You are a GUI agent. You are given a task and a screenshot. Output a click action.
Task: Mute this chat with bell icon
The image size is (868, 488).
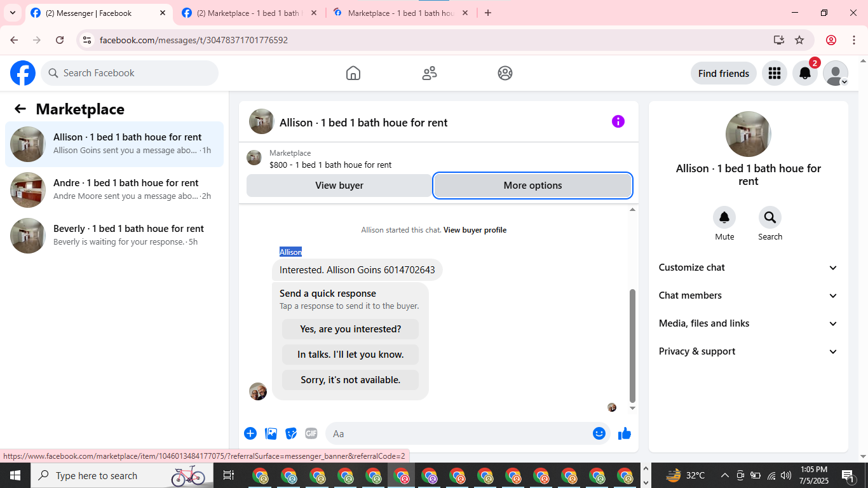[724, 218]
